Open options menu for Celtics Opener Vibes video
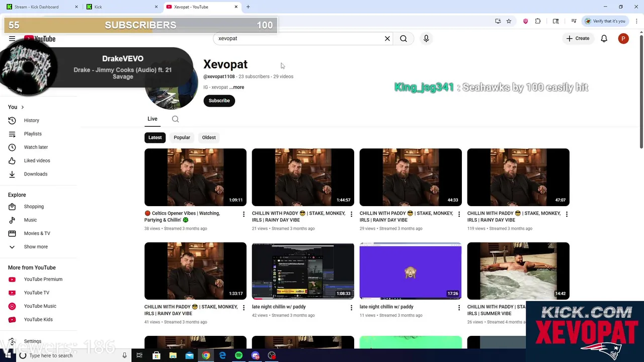This screenshot has height=362, width=644. click(x=244, y=214)
